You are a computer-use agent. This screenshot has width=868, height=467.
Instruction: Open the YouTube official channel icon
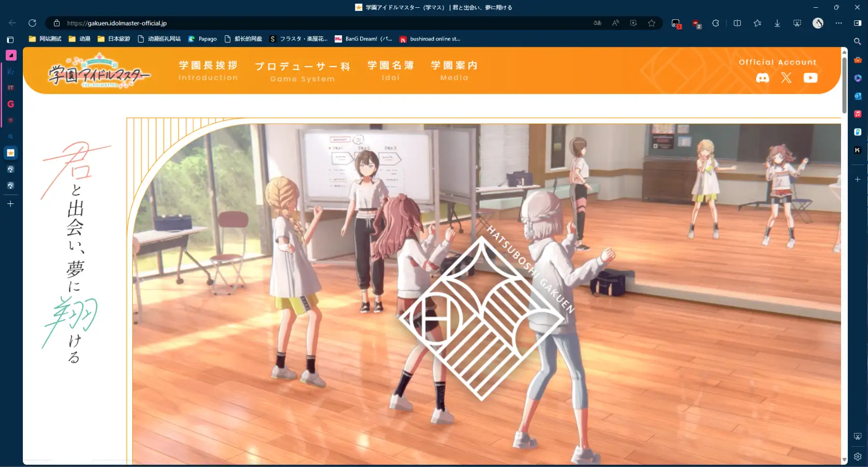[x=810, y=78]
